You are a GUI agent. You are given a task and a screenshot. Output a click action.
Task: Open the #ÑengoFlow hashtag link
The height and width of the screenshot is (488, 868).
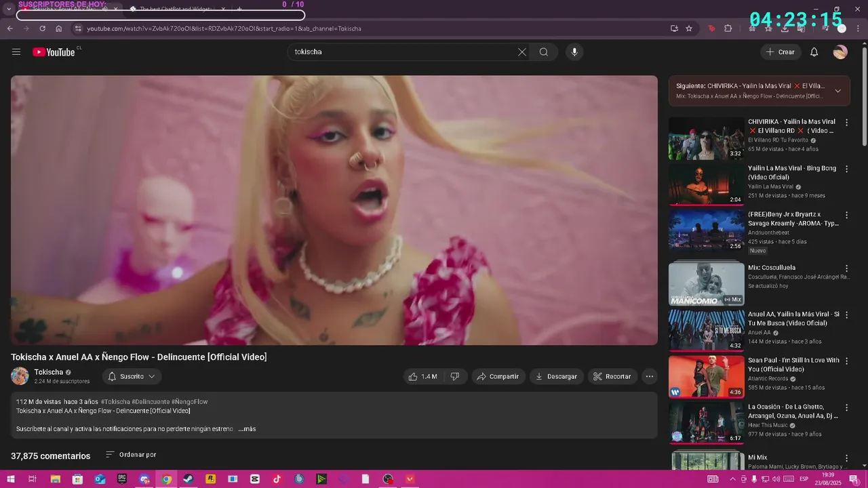point(190,402)
